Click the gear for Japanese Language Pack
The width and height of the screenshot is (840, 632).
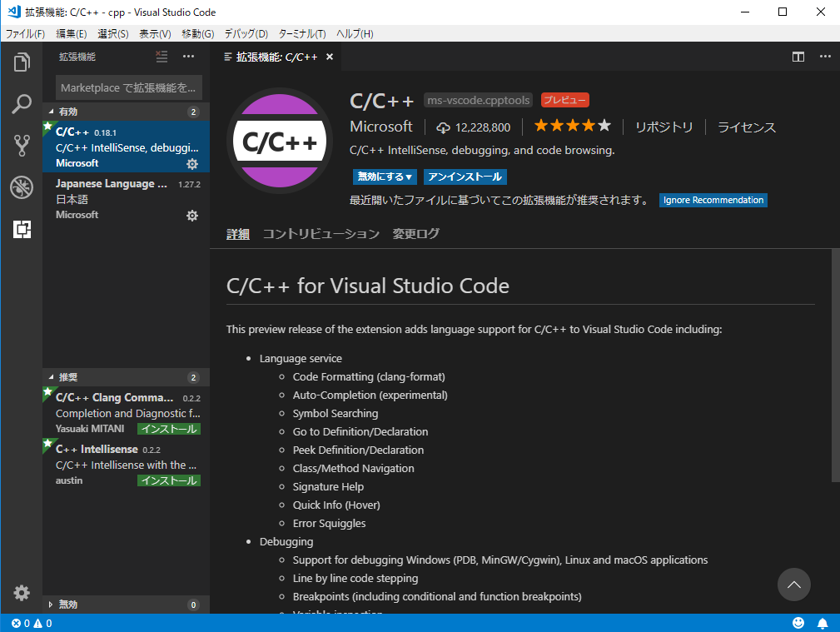(x=191, y=216)
